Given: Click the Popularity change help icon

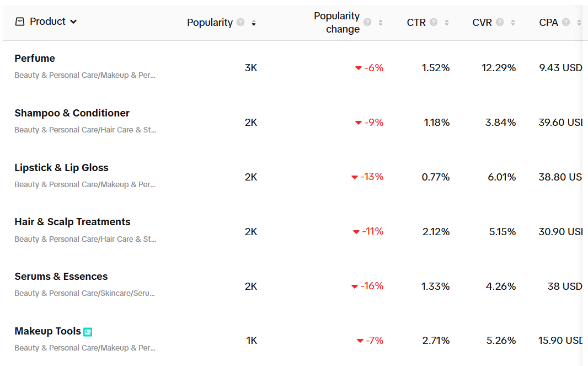Looking at the screenshot, I should (367, 23).
